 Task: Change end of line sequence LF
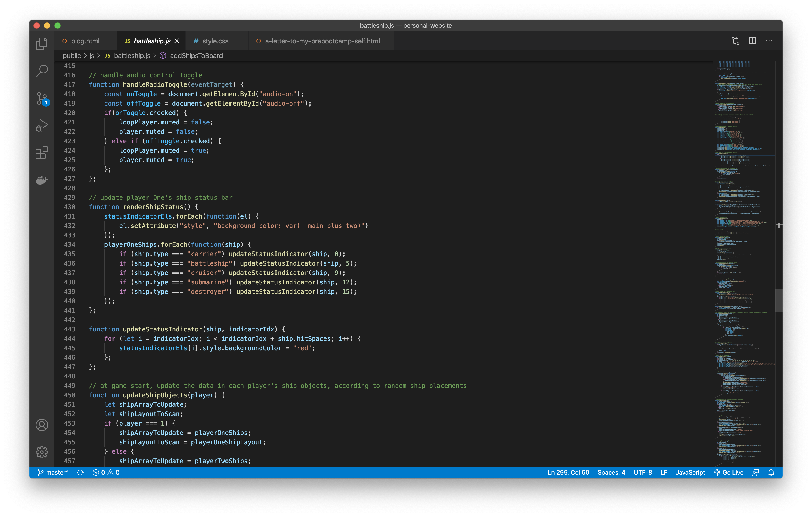664,473
